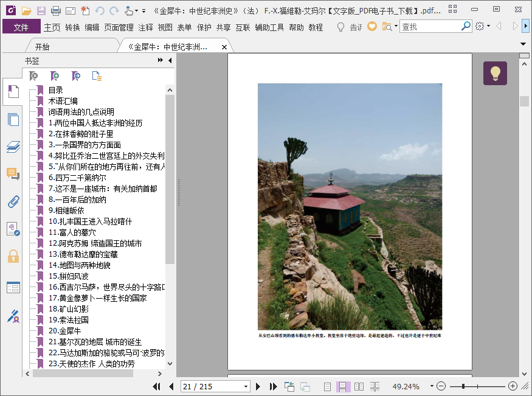This screenshot has height=396, width=532.
Task: Open the 注释 ribbon tab
Action: pyautogui.click(x=145, y=27)
